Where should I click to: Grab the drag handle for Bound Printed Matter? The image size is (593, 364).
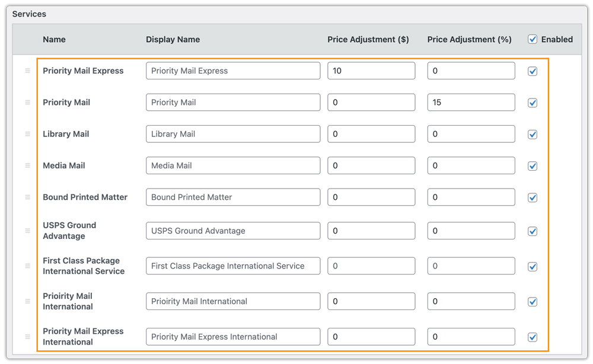pyautogui.click(x=28, y=197)
